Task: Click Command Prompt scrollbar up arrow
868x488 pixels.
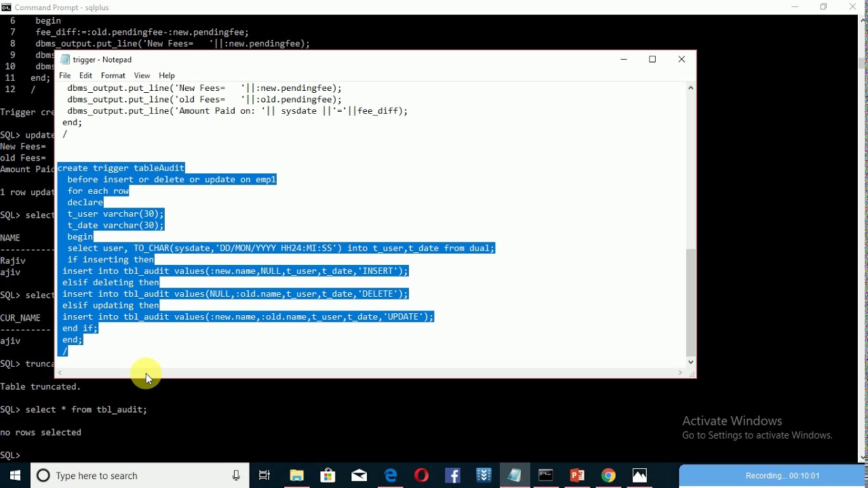Action: coord(863,21)
